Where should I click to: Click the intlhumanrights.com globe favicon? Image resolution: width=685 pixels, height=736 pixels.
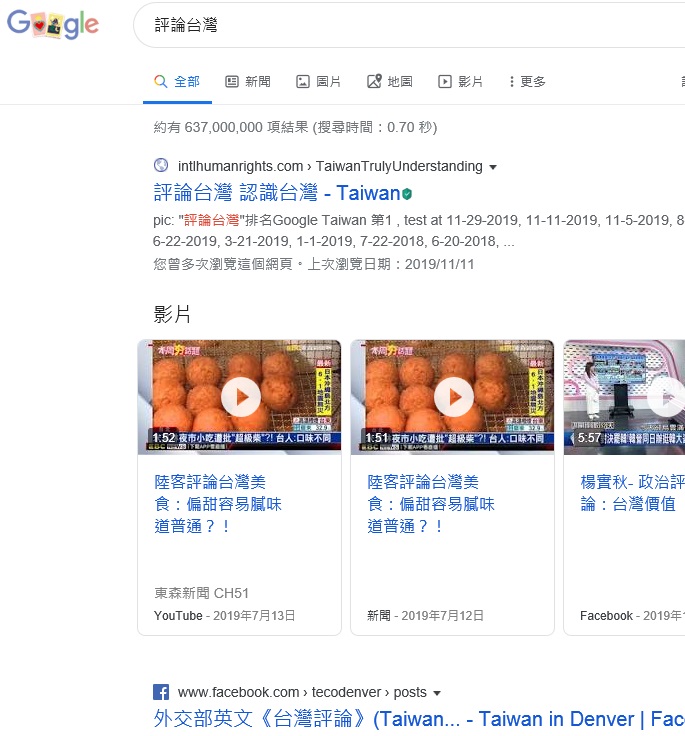[x=161, y=166]
